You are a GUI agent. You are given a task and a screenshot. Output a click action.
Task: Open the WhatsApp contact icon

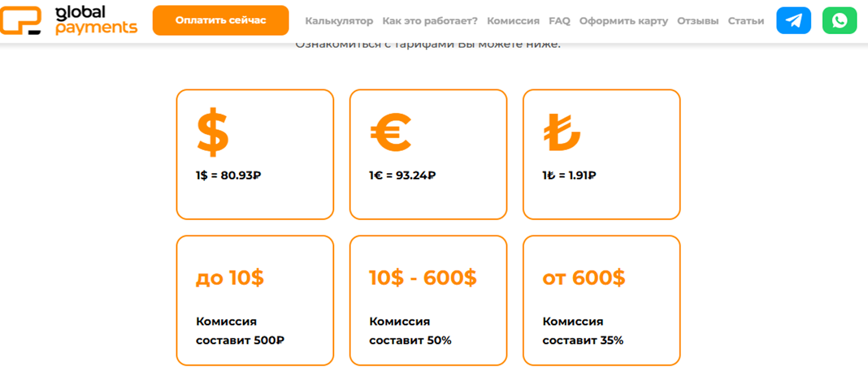(x=839, y=21)
